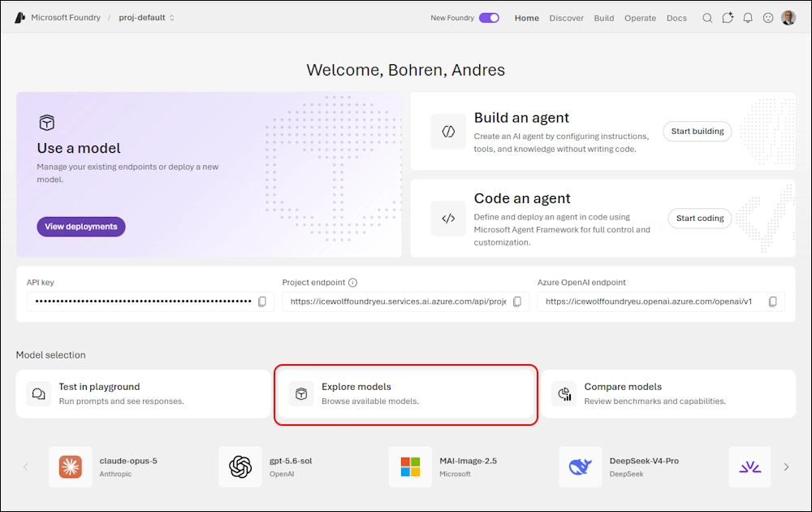Open the Discover tab
The image size is (812, 512).
(x=567, y=18)
